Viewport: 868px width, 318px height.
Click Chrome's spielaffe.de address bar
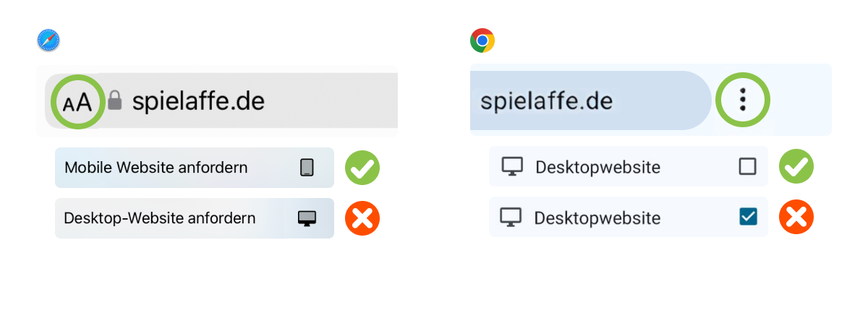pos(591,100)
